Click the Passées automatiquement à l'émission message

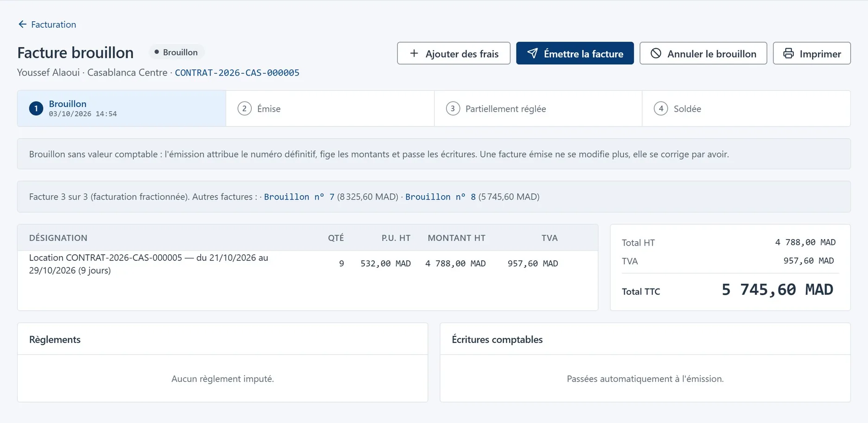tap(645, 379)
